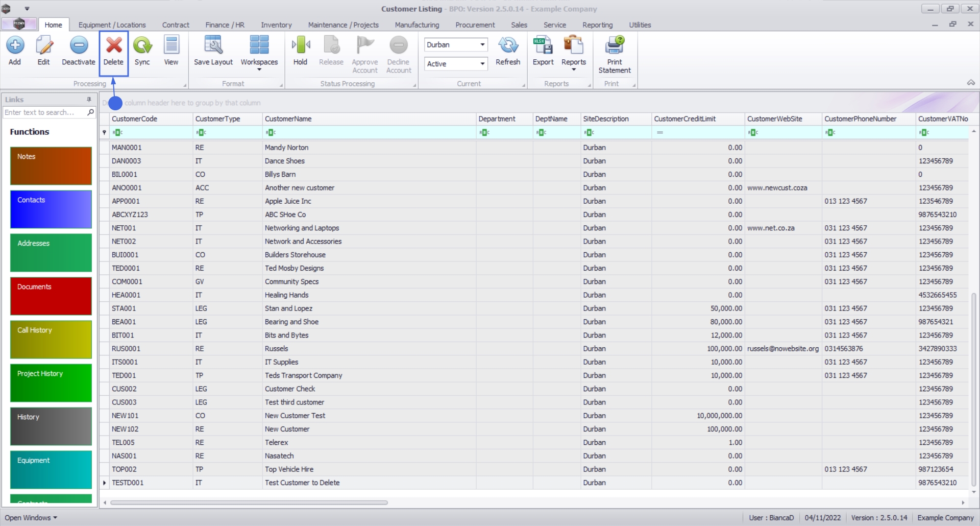
Task: Click the Hold status icon
Action: point(301,45)
